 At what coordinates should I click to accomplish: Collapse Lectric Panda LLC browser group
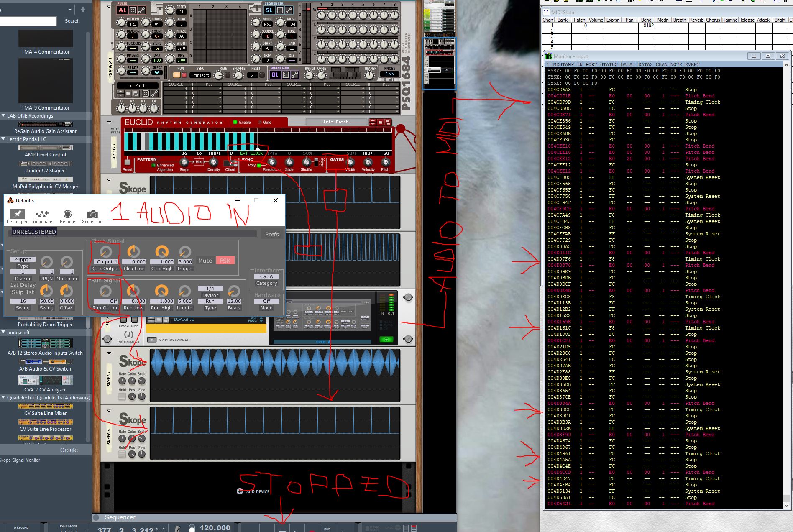[3, 139]
